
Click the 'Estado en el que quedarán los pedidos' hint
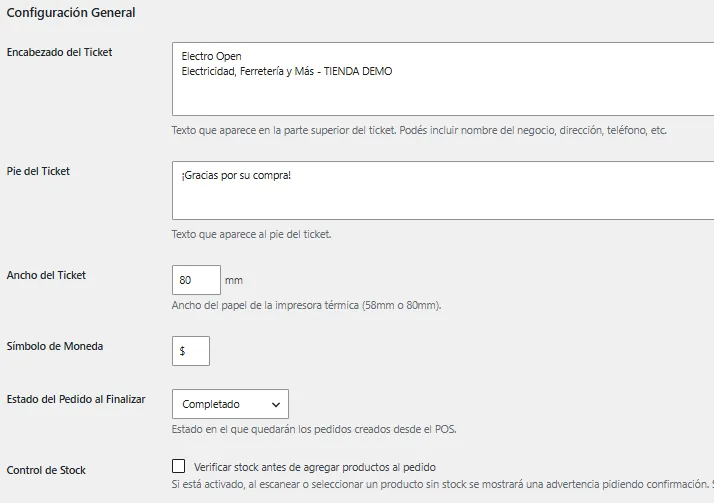tap(314, 429)
